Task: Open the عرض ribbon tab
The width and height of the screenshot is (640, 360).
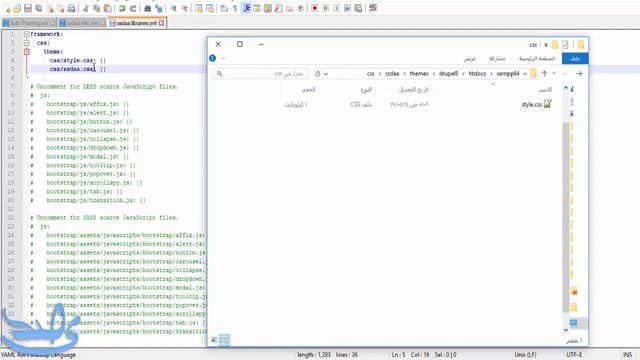Action: tap(469, 58)
